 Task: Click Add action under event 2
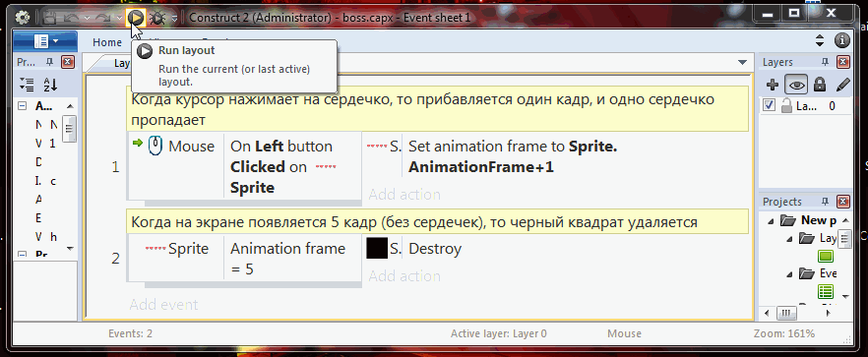[404, 275]
